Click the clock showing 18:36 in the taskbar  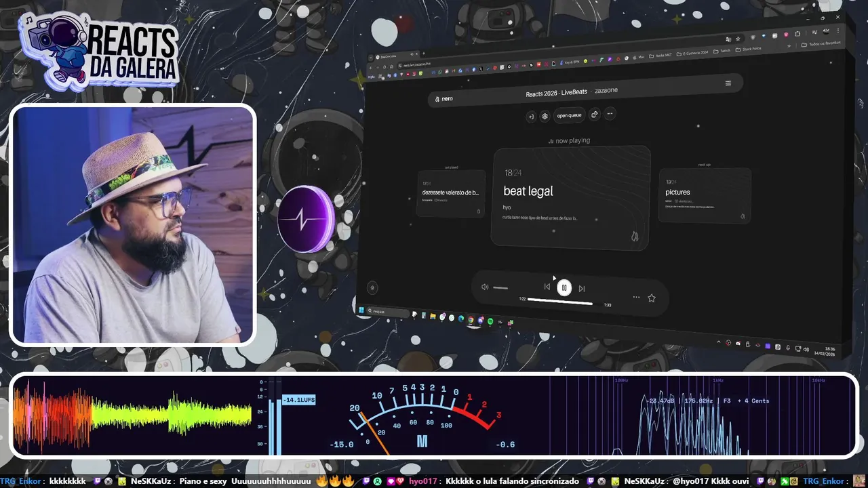[x=825, y=351]
